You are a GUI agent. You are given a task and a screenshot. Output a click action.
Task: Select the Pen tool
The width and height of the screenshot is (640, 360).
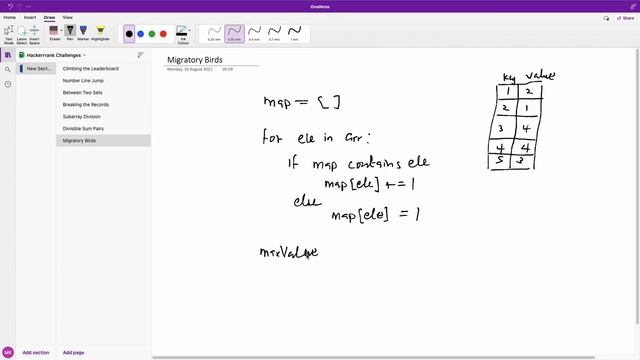pos(70,33)
